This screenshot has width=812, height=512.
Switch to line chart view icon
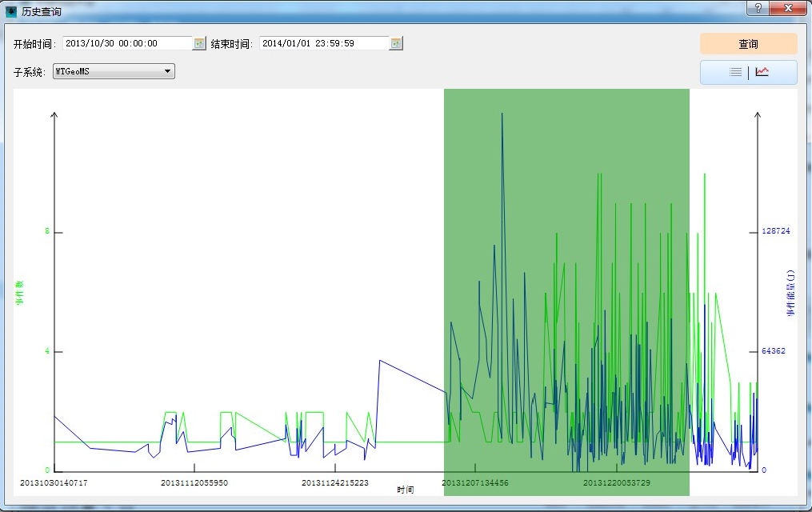(x=762, y=72)
